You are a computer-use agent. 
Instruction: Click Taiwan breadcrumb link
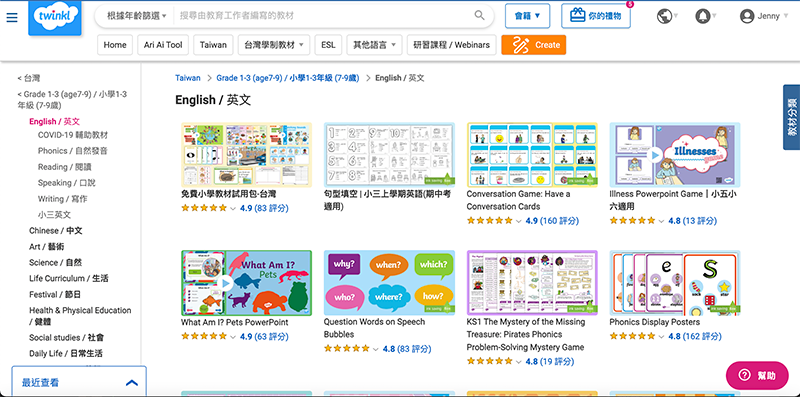[x=188, y=78]
